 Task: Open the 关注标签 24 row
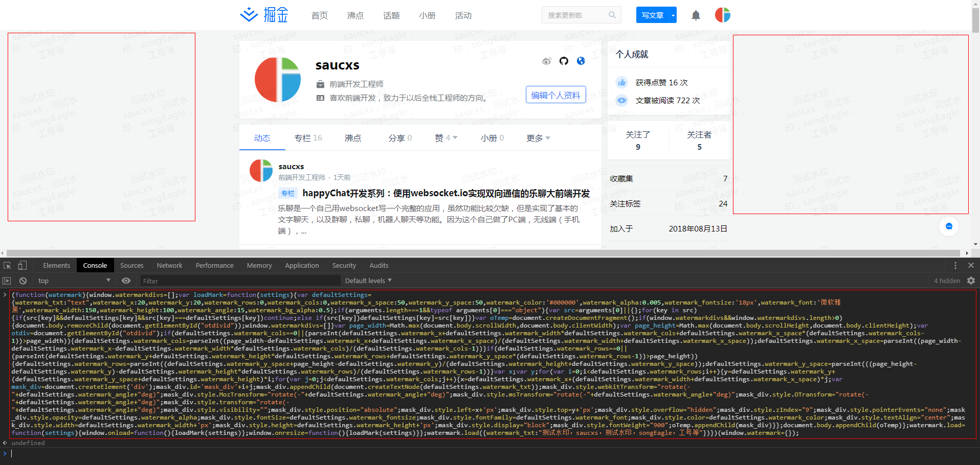669,203
